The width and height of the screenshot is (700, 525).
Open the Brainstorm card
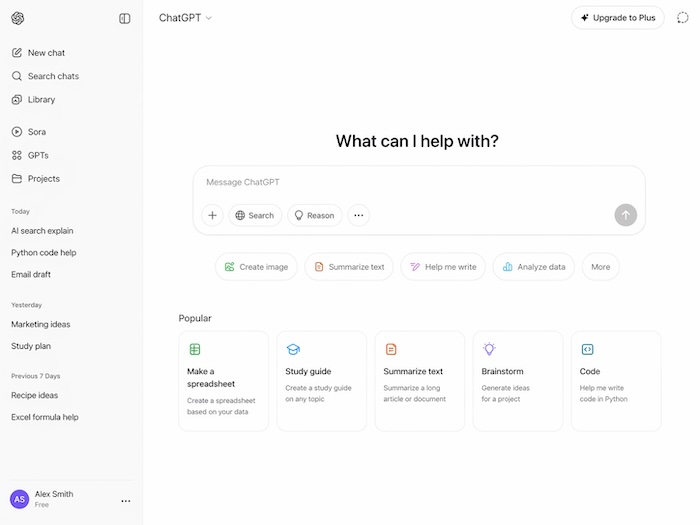(518, 381)
